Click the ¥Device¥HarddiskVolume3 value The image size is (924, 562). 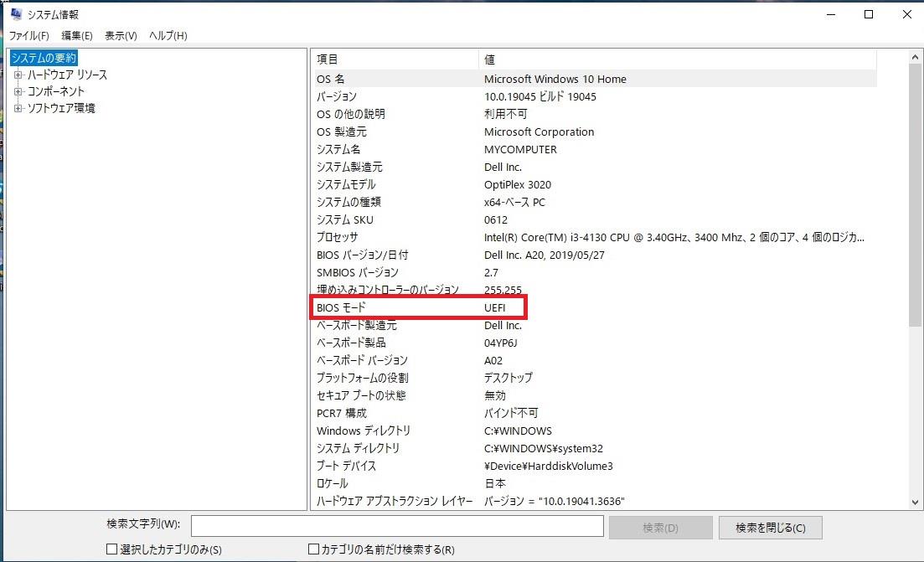549,466
